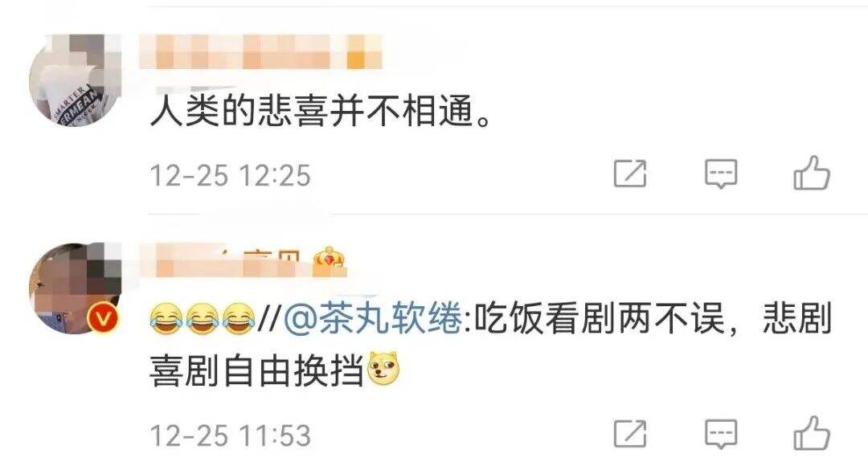Tap the repost icon on the 12:25 comment
This screenshot has width=868, height=458.
(x=631, y=174)
